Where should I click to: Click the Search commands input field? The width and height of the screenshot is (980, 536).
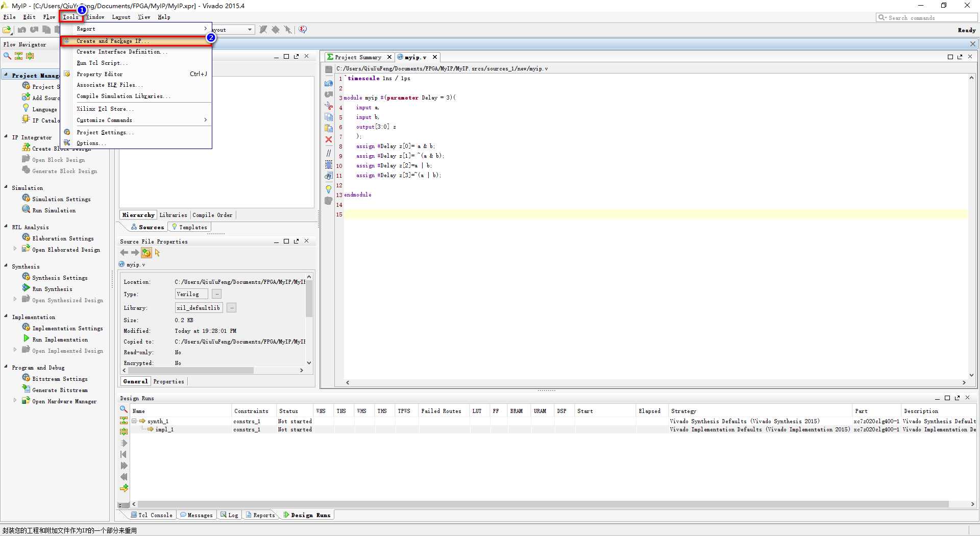pyautogui.click(x=927, y=18)
